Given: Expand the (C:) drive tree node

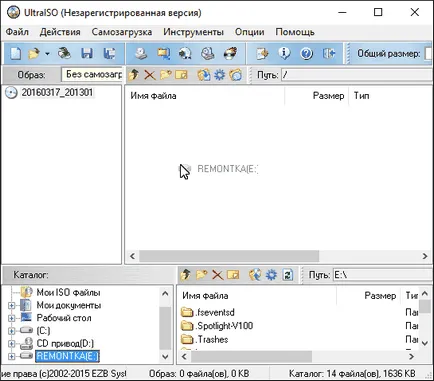Looking at the screenshot, I should pos(12,331).
